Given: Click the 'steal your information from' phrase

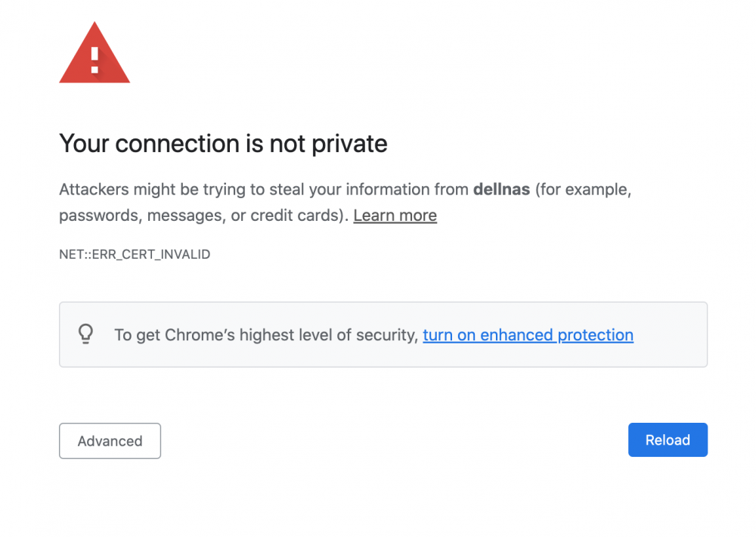Looking at the screenshot, I should (369, 189).
